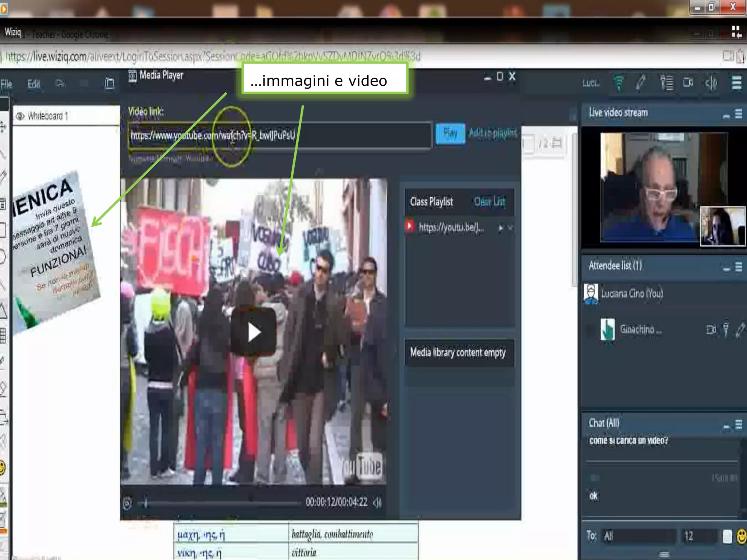
Task: Open the Attendee list panel menu
Action: (x=739, y=267)
